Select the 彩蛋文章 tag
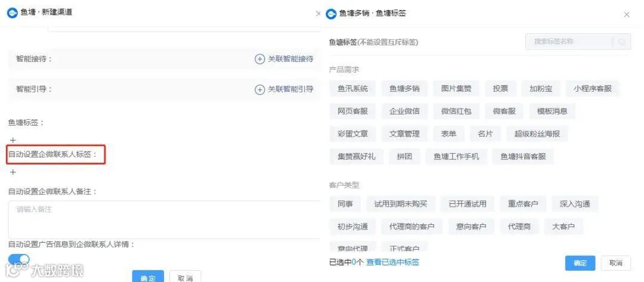 (353, 134)
